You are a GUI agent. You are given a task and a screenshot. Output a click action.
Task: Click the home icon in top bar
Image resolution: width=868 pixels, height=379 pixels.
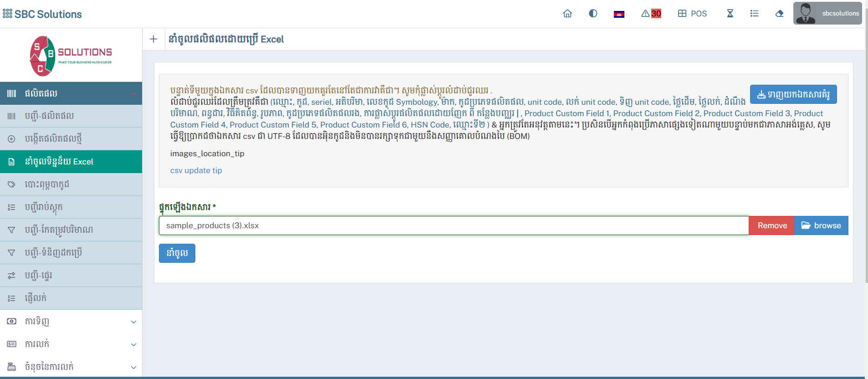click(x=567, y=14)
